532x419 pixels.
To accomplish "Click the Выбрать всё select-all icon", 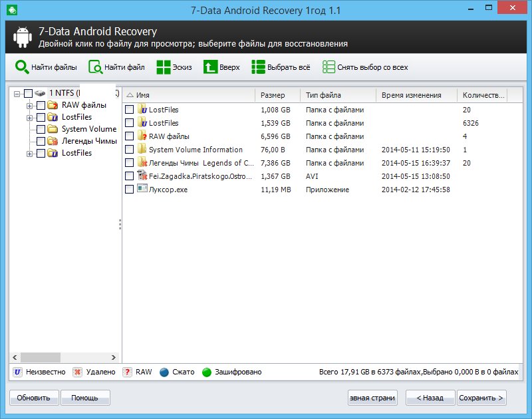I will [258, 67].
